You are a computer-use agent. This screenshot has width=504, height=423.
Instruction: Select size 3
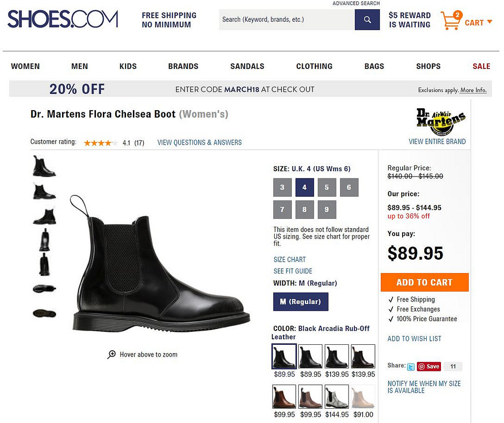[x=282, y=187]
